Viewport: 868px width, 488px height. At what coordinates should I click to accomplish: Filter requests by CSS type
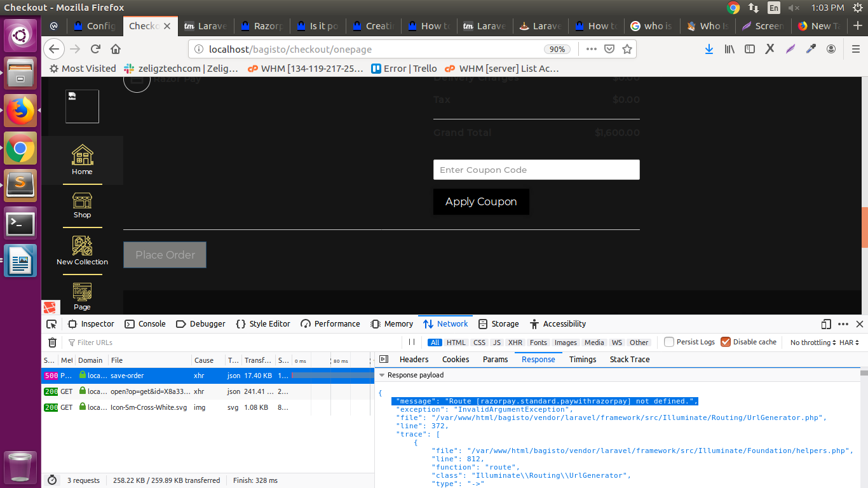479,342
